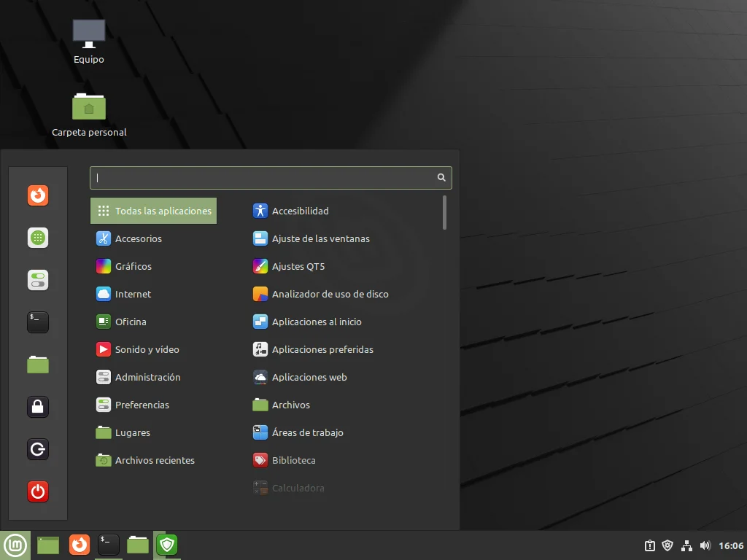Click the menu search text field
Screen dimensions: 747x560
coord(263,177)
